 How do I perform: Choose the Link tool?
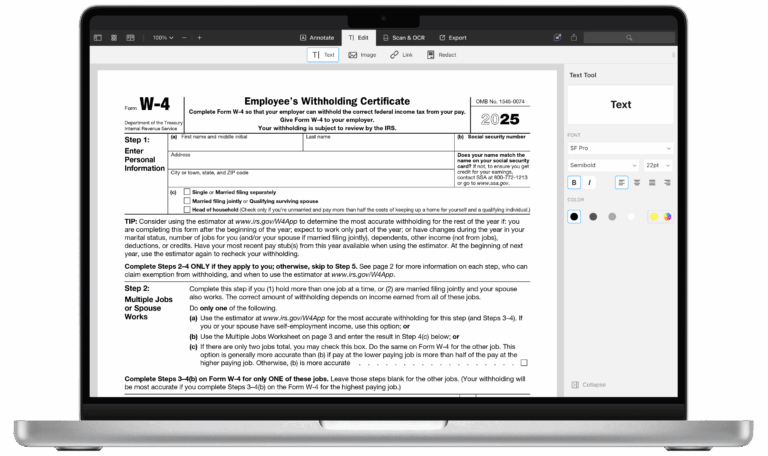(402, 55)
